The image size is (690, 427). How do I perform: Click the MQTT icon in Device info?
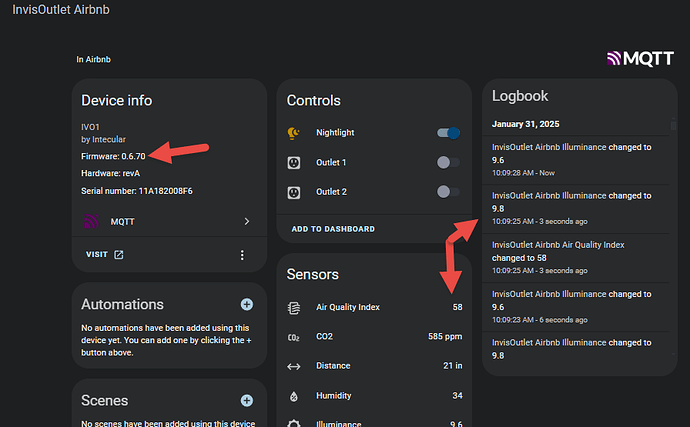tap(91, 221)
